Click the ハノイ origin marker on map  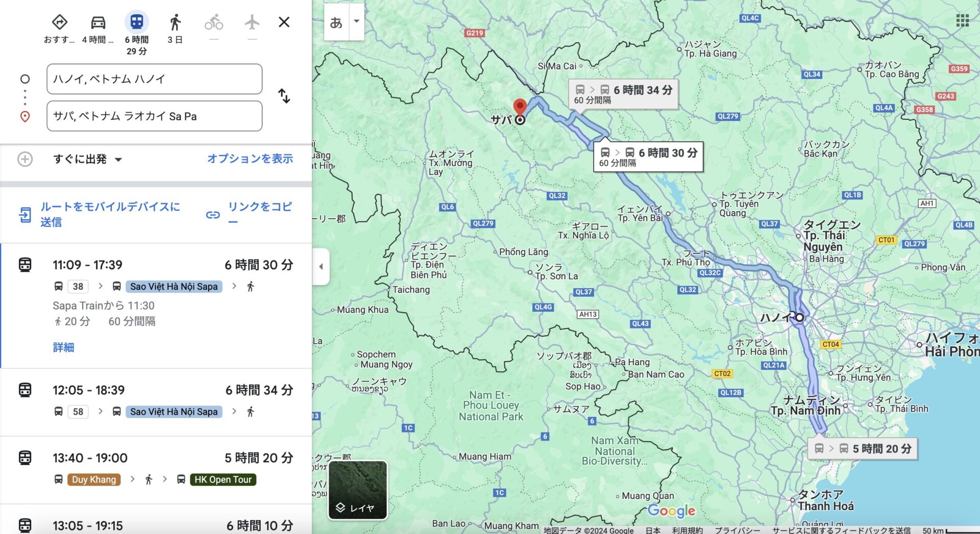(x=800, y=317)
